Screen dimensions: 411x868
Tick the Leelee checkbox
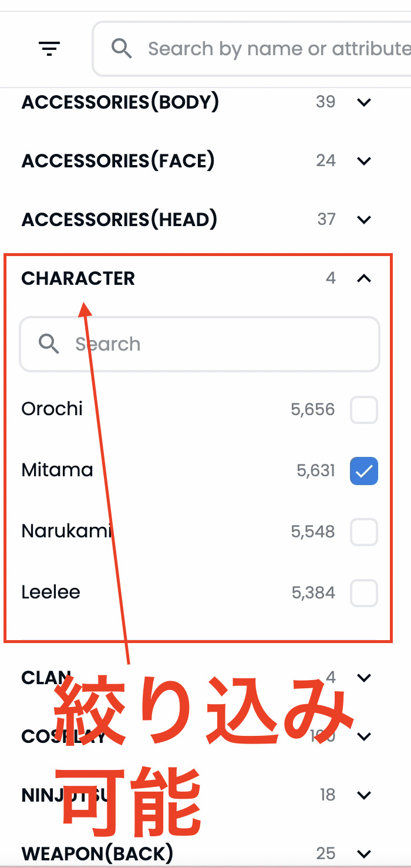click(x=364, y=593)
